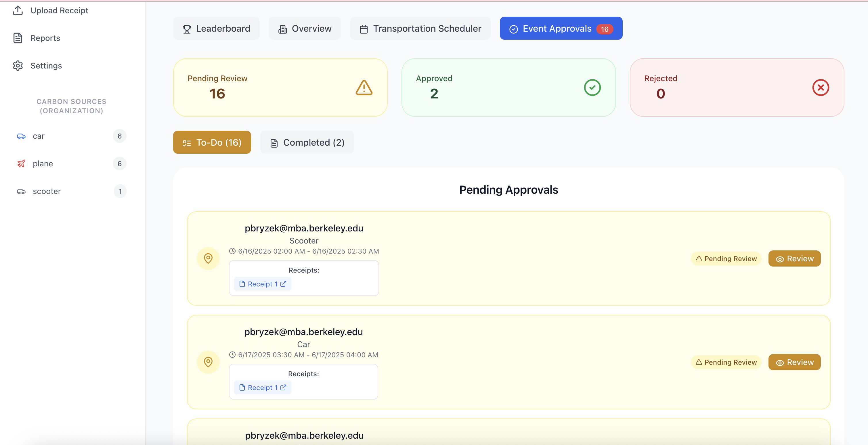
Task: Open the Leaderboard tab
Action: (216, 29)
